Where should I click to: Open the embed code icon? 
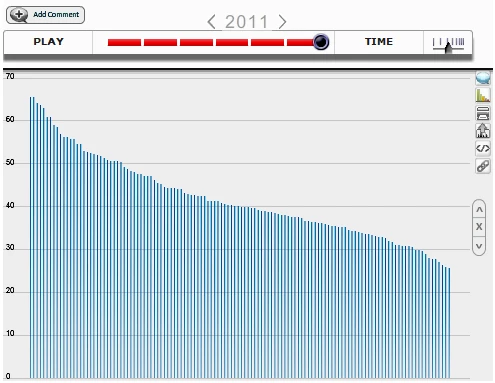tap(483, 148)
